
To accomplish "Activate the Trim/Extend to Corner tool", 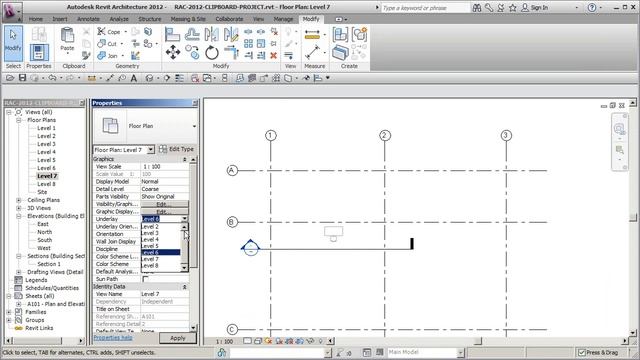I will (x=231, y=52).
